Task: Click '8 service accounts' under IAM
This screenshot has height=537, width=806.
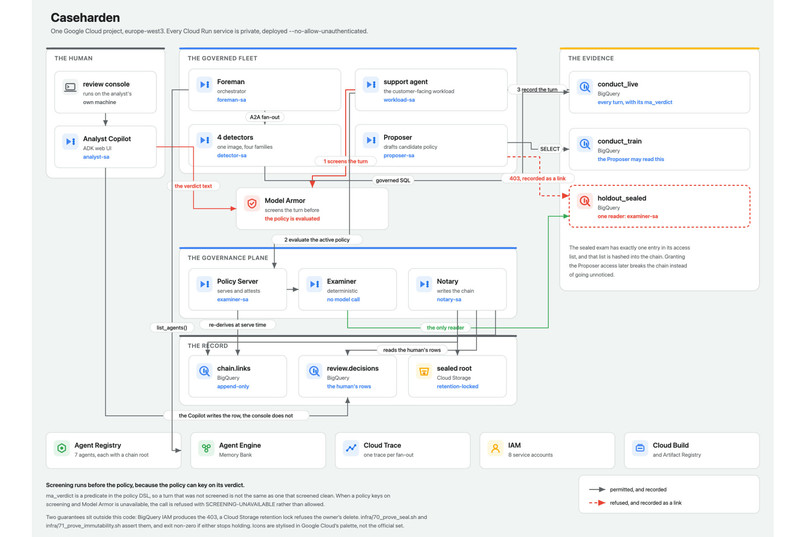Action: tap(530, 455)
